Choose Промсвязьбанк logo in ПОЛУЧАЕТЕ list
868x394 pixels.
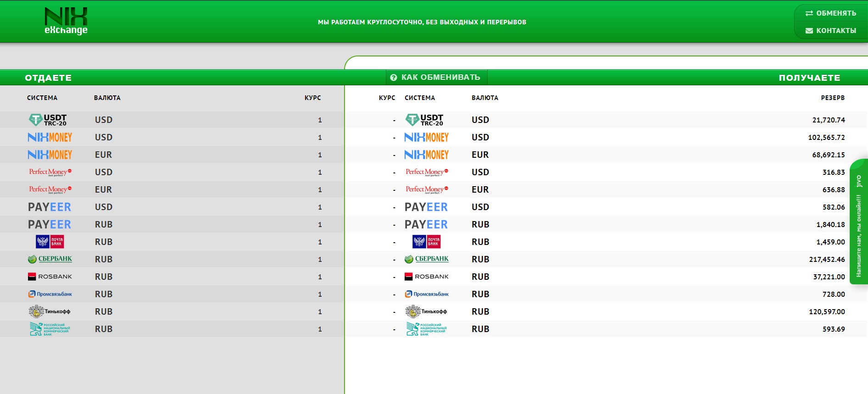[x=427, y=294]
